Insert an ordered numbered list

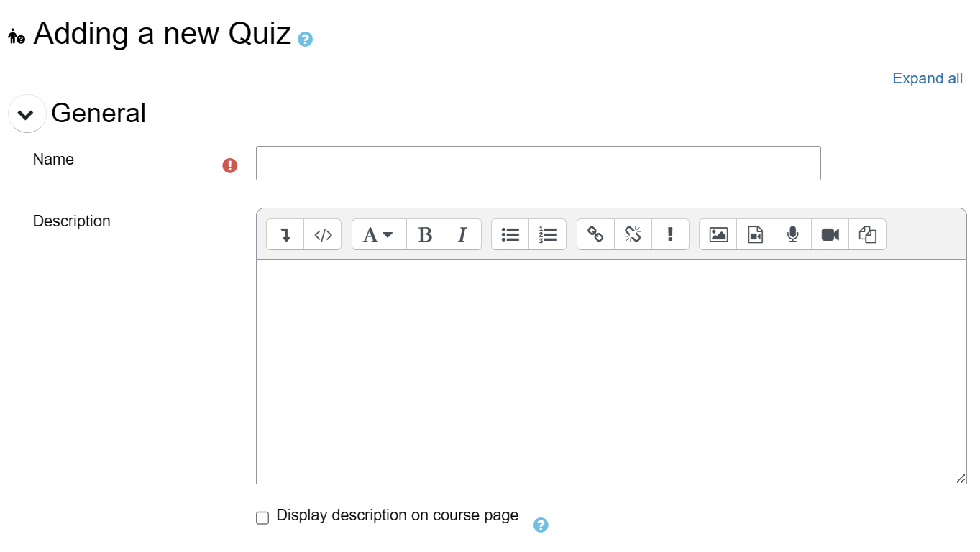(548, 234)
